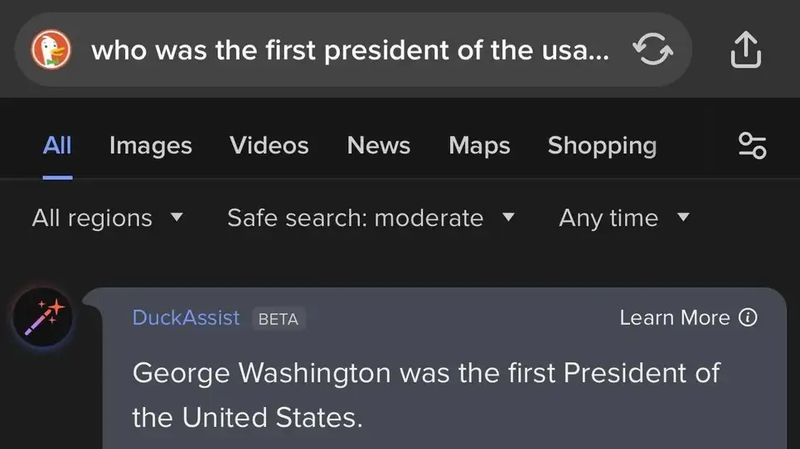Open the Shopping tab
Viewport: 800px width, 449px height.
[602, 145]
